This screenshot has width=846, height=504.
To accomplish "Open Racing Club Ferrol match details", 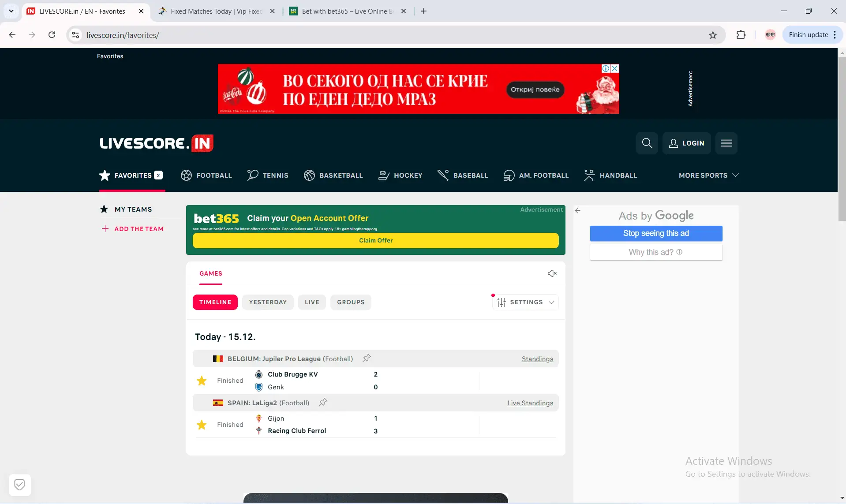I will [x=376, y=425].
